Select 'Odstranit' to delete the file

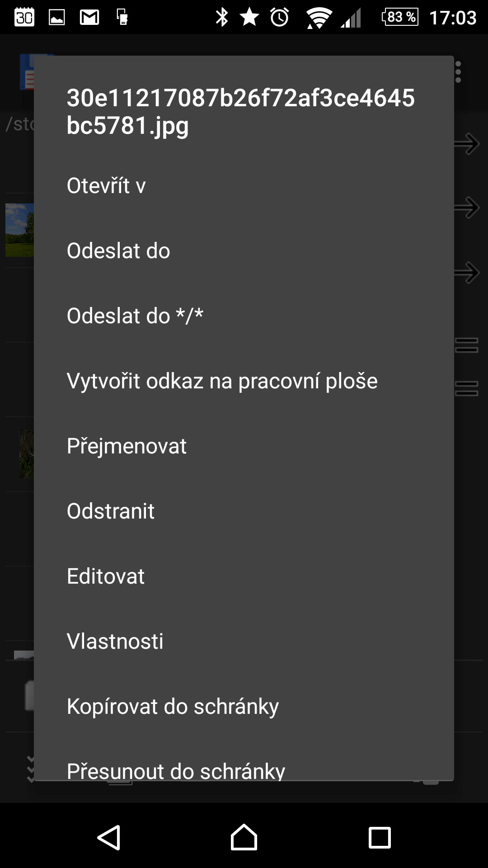coord(244,511)
